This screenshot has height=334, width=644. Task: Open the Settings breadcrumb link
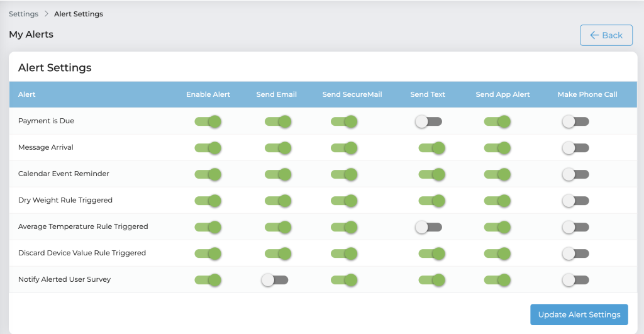pos(23,14)
